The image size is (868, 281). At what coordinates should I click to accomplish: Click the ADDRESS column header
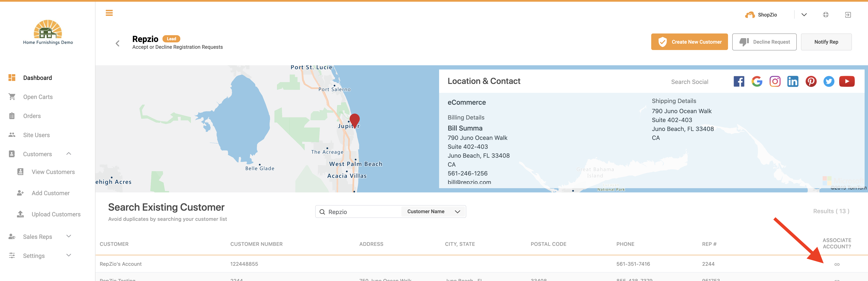(x=371, y=244)
